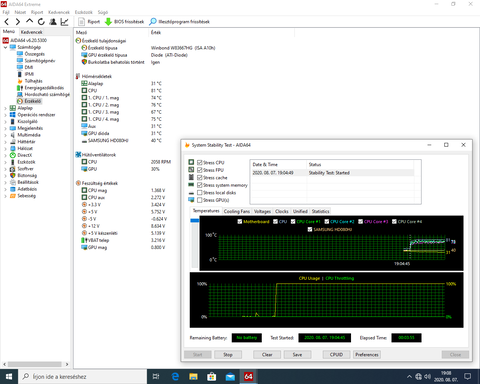Expand the Kiszolgáló tree node
This screenshot has width=480, height=384.
point(5,121)
